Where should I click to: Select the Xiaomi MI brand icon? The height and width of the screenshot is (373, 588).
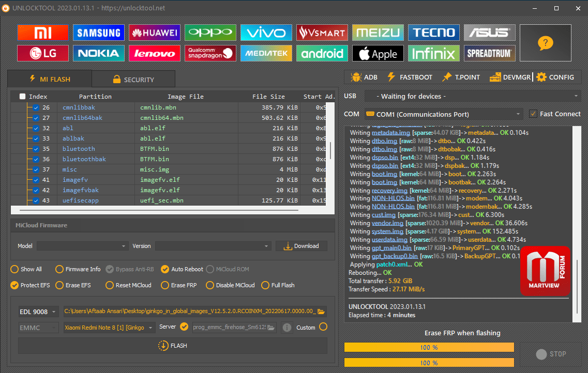43,33
